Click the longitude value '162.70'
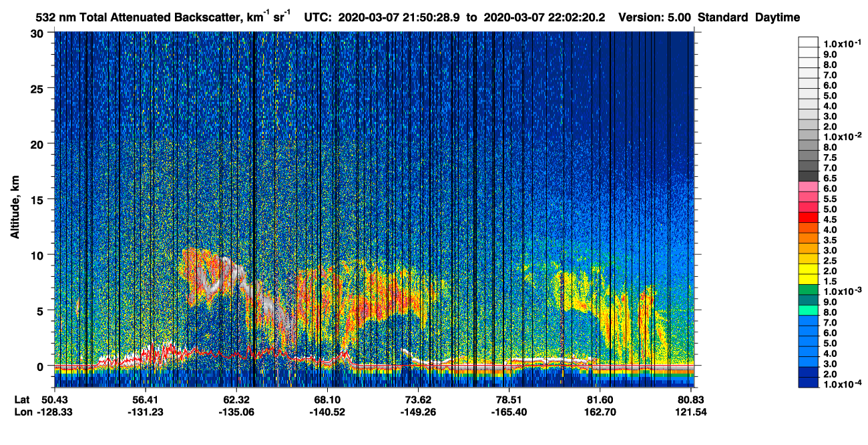Image resolution: width=868 pixels, height=445 pixels. pos(600,412)
